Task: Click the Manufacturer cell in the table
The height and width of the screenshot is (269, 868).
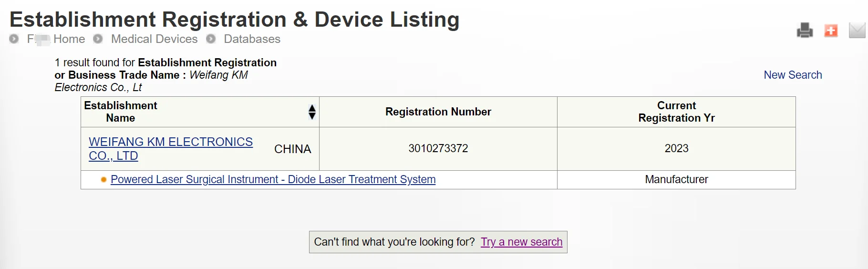Action: (x=676, y=179)
